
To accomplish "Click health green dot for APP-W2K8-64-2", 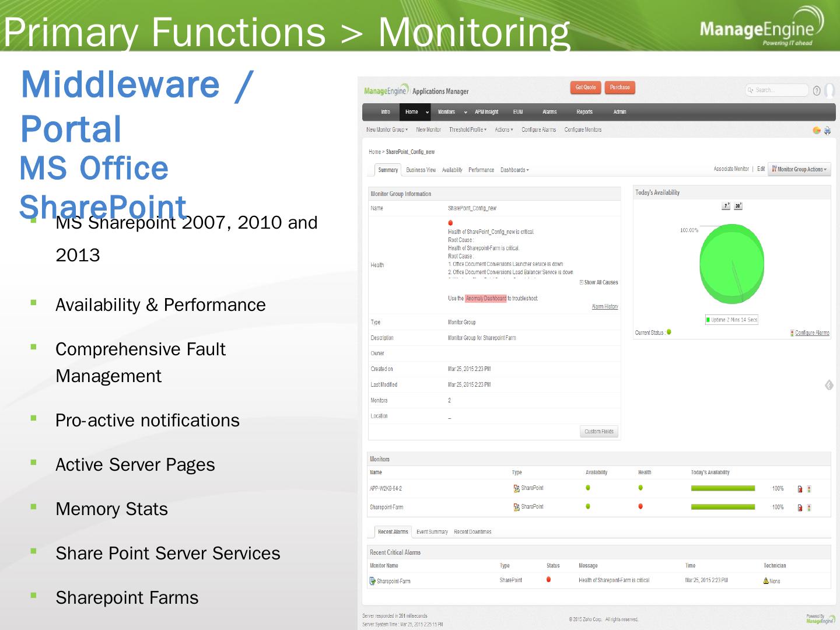I will point(640,488).
